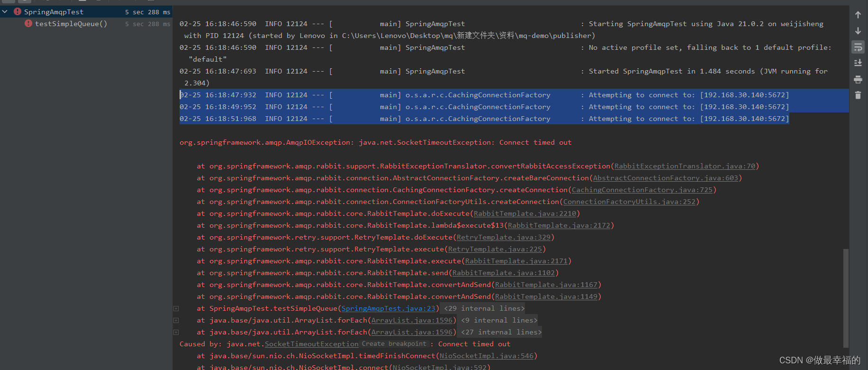
Task: Open the RabbitExceptionTranslator.java:70 link
Action: pos(685,166)
